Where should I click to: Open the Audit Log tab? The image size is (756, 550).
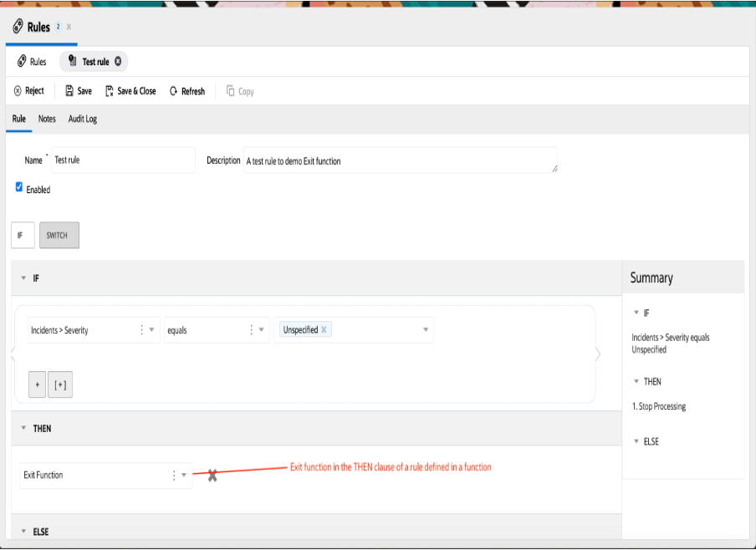[83, 119]
